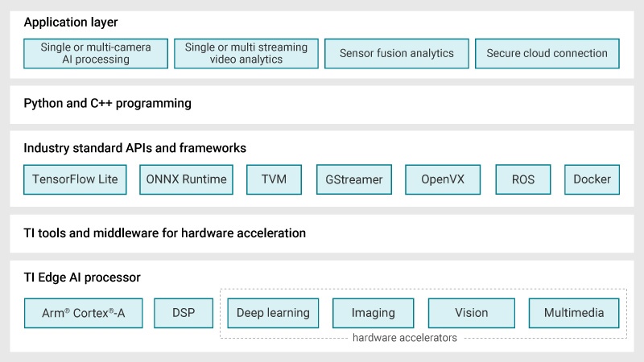The image size is (644, 362).
Task: Click the Deep learning accelerator box
Action: click(273, 313)
